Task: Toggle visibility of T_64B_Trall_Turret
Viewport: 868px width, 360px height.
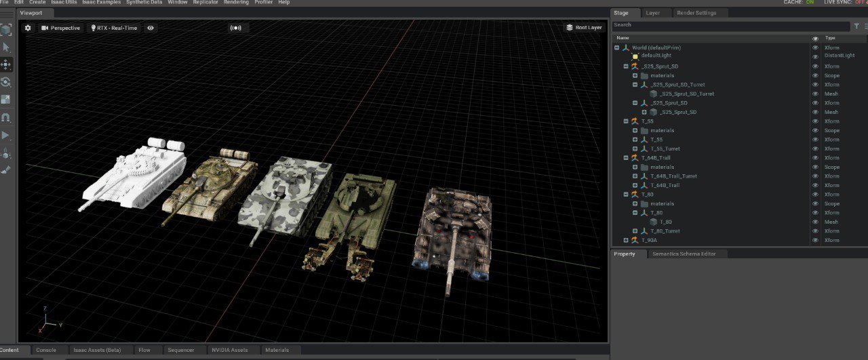Action: 815,176
